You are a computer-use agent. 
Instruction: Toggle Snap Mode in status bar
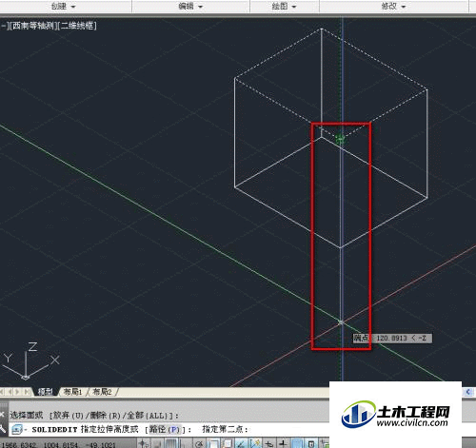click(x=157, y=443)
